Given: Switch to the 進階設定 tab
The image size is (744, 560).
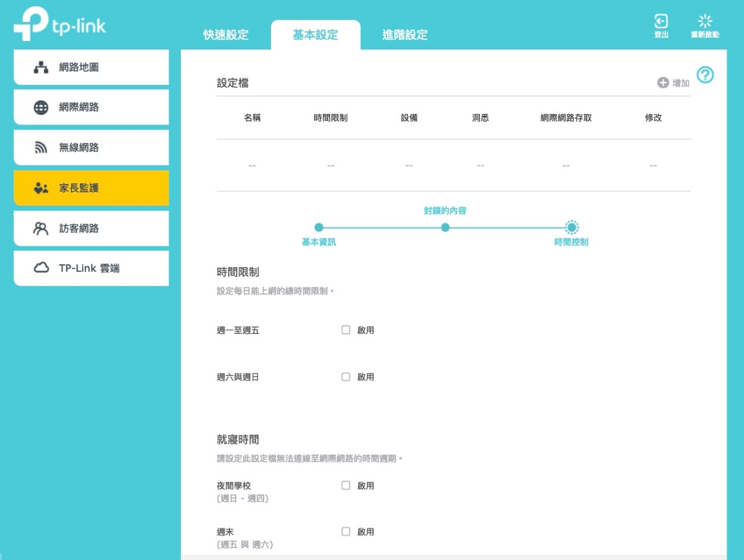Looking at the screenshot, I should (x=405, y=35).
